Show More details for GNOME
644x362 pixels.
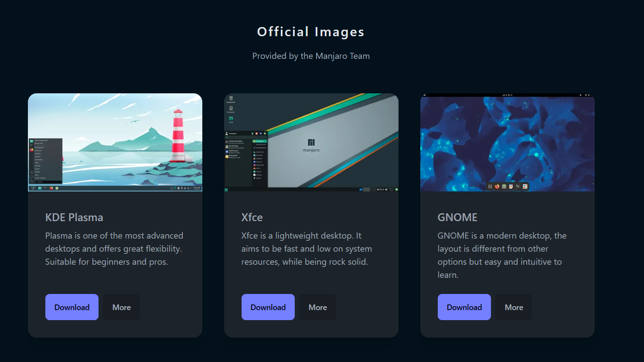pos(514,307)
